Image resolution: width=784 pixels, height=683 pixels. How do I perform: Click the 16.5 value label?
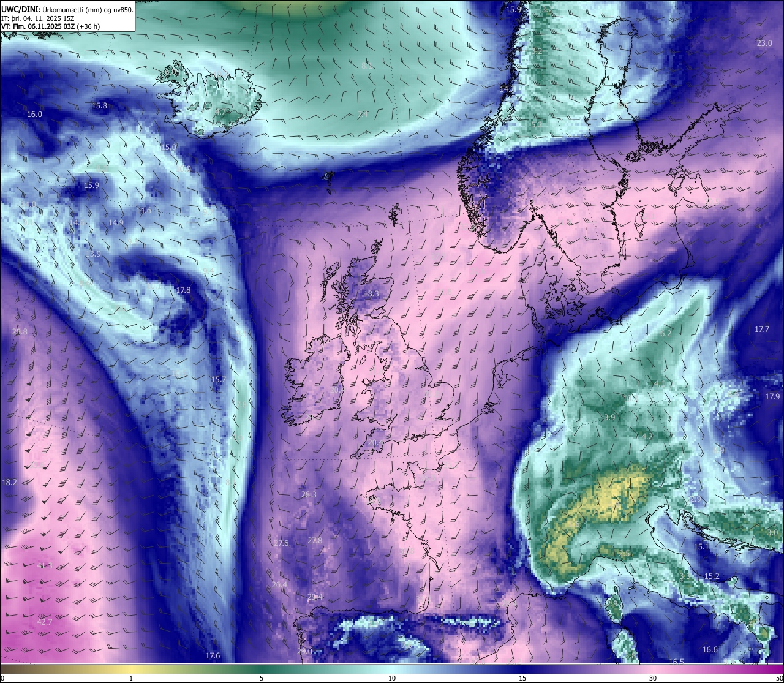point(676,662)
